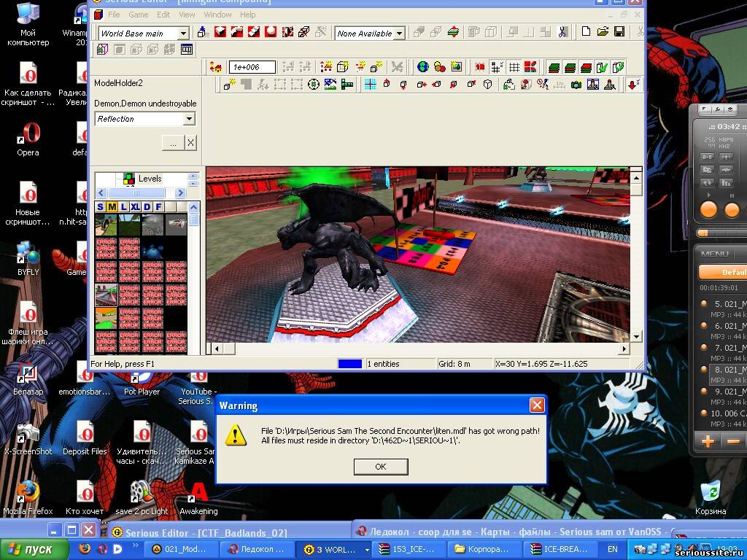Image resolution: width=747 pixels, height=560 pixels.
Task: Click the open folder icon in toolbar
Action: [603, 32]
